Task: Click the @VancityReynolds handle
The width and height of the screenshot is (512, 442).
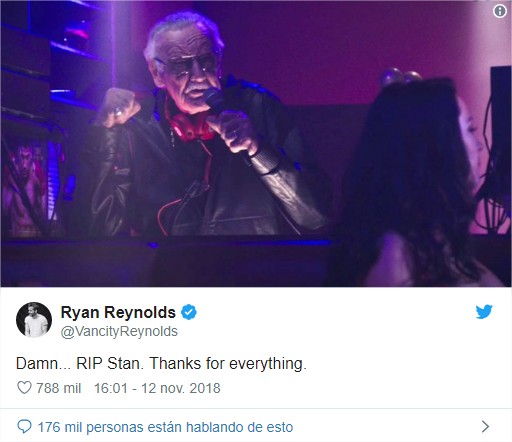Action: (119, 331)
